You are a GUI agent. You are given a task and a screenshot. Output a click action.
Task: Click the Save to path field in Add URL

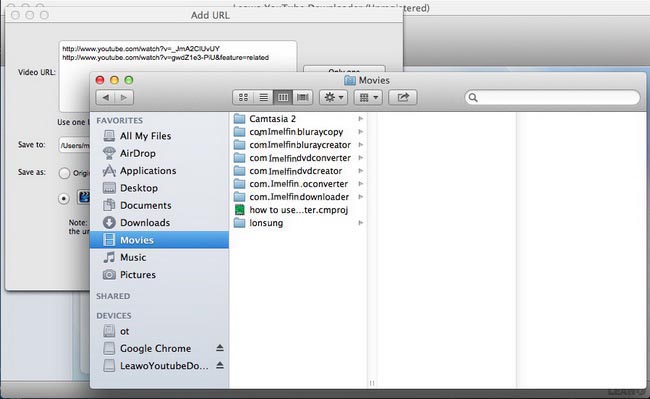75,145
